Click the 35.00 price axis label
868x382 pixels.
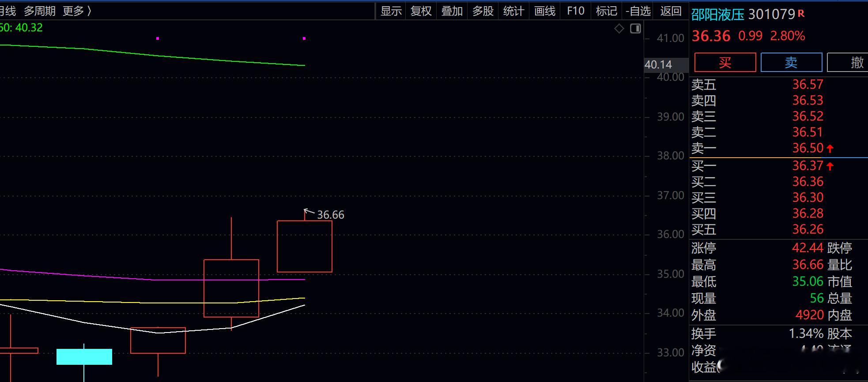(x=671, y=274)
